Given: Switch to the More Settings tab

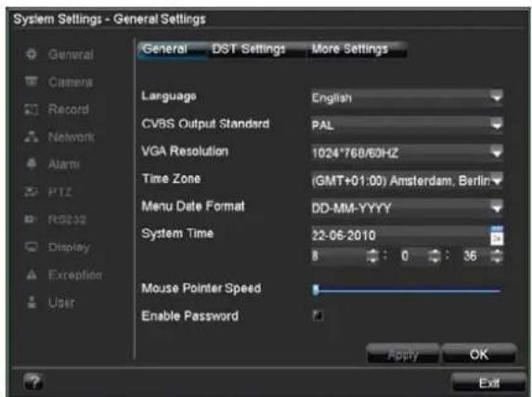Looking at the screenshot, I should pyautogui.click(x=357, y=49).
